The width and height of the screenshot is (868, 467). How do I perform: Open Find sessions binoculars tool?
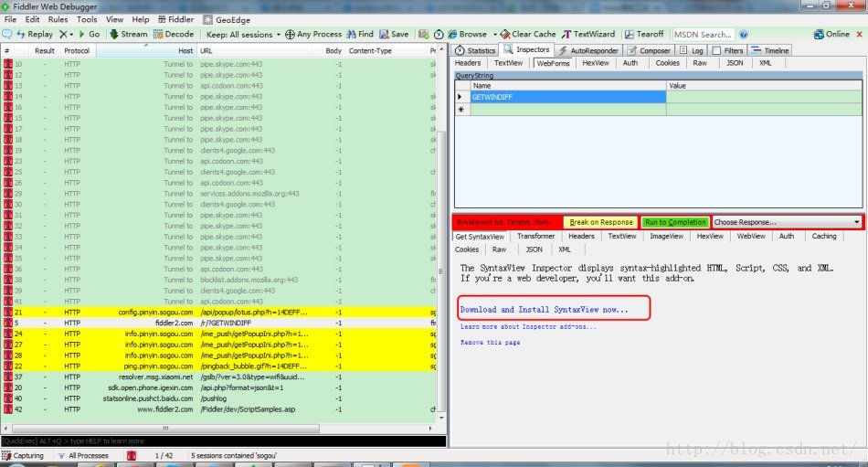(x=360, y=35)
